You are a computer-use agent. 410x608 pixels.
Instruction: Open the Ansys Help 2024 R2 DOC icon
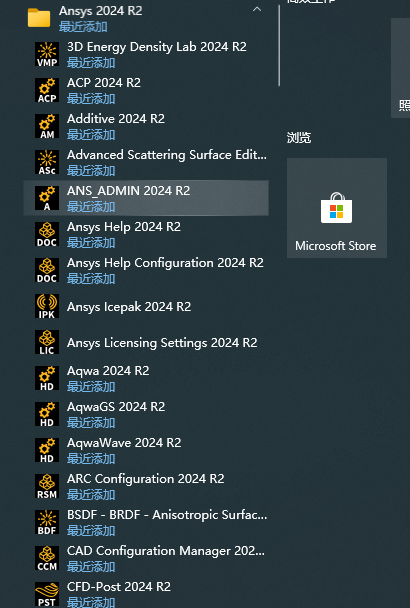(47, 234)
